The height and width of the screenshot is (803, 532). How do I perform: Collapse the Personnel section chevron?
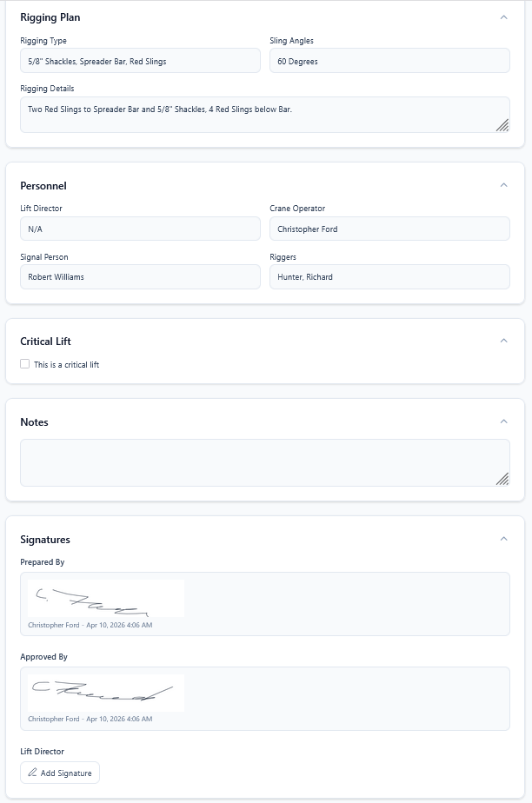[x=503, y=185]
